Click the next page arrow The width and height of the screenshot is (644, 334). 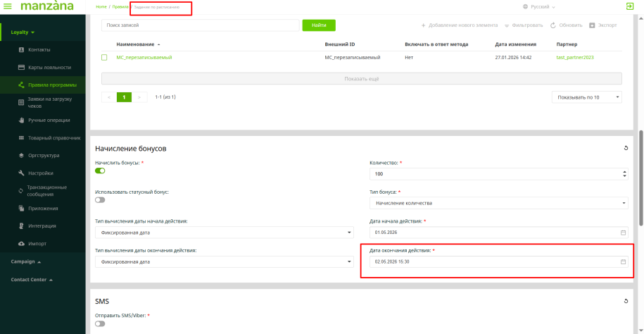(x=139, y=97)
